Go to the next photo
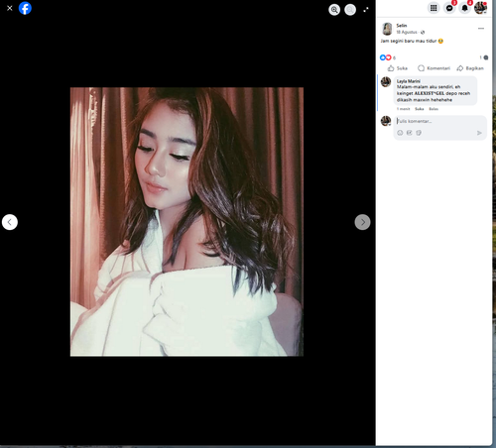The image size is (496, 448). (x=362, y=222)
